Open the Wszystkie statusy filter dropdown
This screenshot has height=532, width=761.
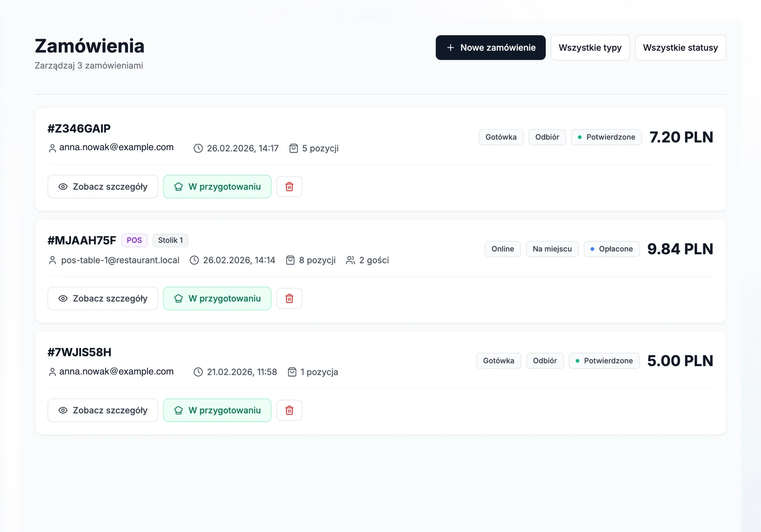pyautogui.click(x=680, y=48)
